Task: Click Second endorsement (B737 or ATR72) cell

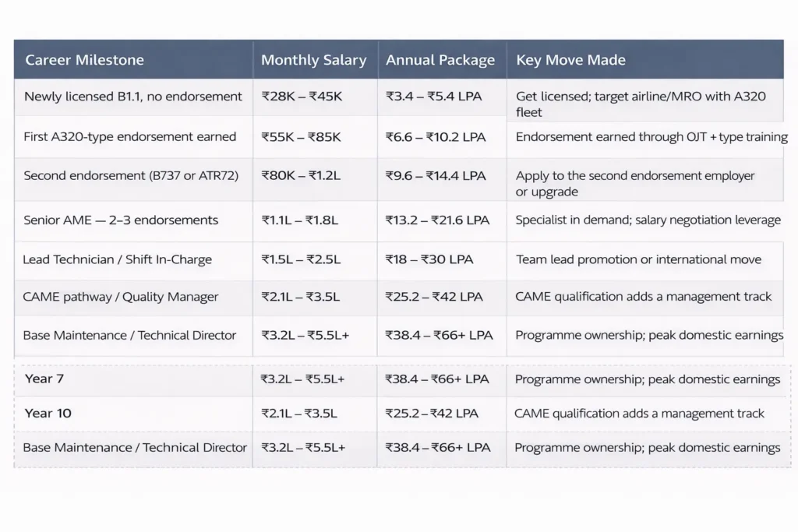Action: coord(132,175)
